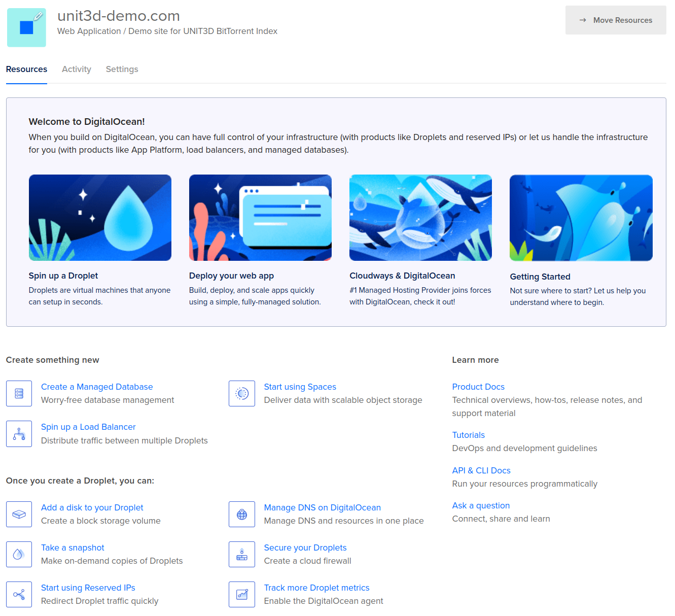Screen dimensions: 675x616
Task: Click 'Enable the DigitalOcean agent' text
Action: tap(324, 601)
